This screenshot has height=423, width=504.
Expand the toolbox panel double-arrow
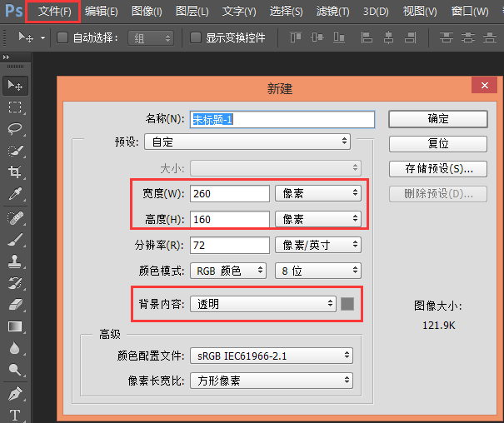coord(6,57)
